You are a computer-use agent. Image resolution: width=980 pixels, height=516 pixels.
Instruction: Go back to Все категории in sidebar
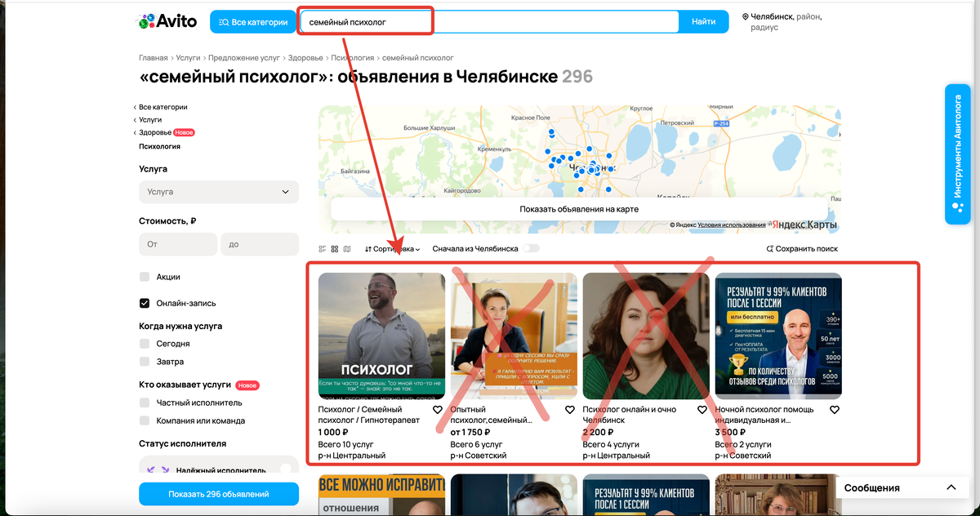coord(162,107)
